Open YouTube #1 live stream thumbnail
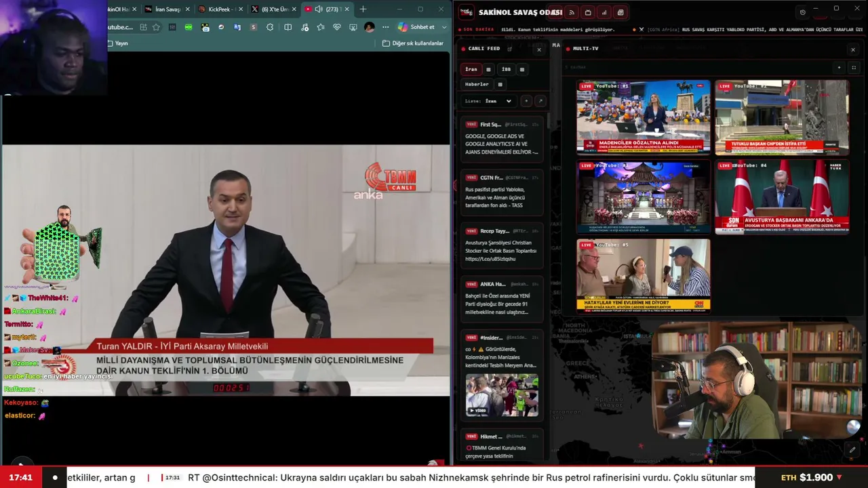 643,117
